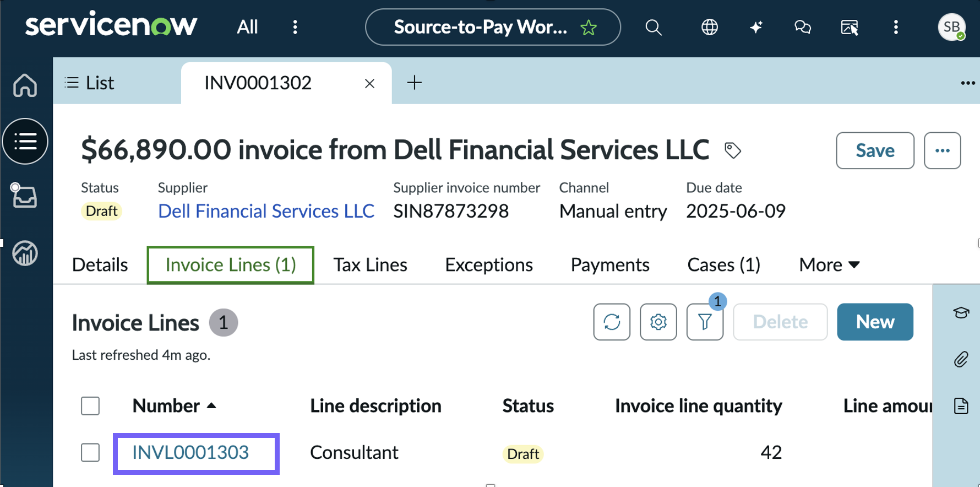Open the Source-to-Pay Workspace application picker
Image resolution: width=980 pixels, height=487 pixels.
(493, 27)
